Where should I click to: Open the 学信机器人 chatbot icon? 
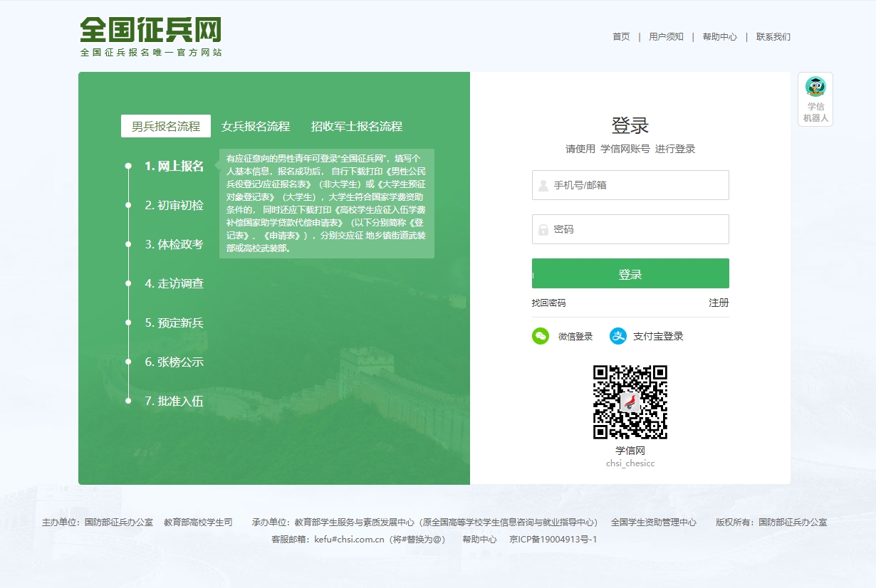point(815,99)
